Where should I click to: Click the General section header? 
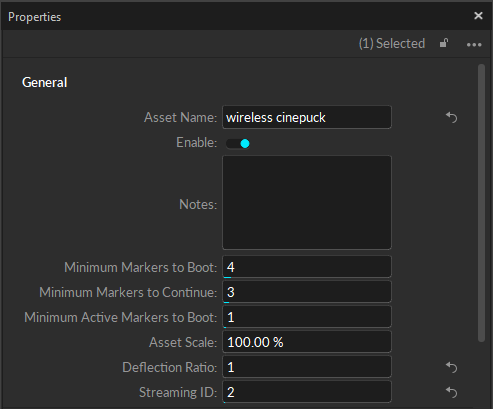click(x=45, y=82)
